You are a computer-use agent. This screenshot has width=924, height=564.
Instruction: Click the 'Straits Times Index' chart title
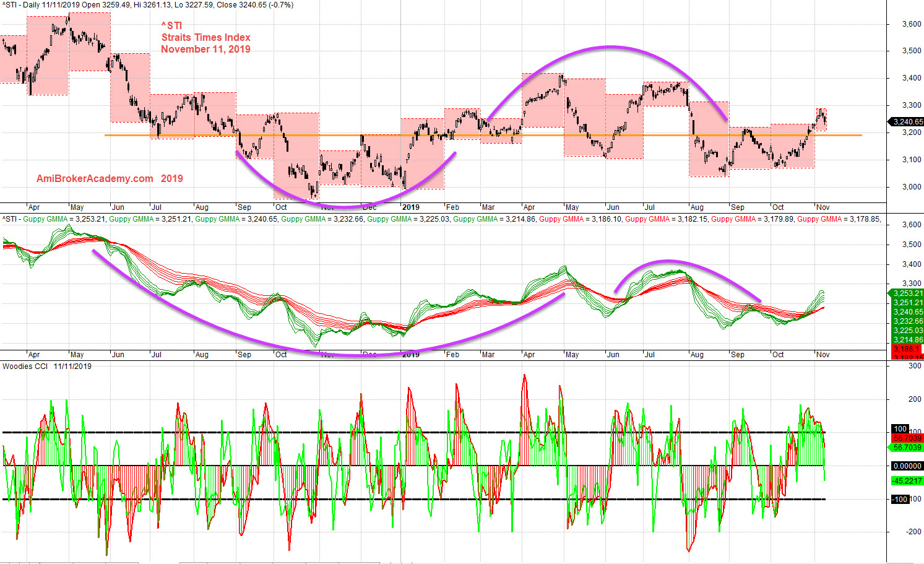205,37
